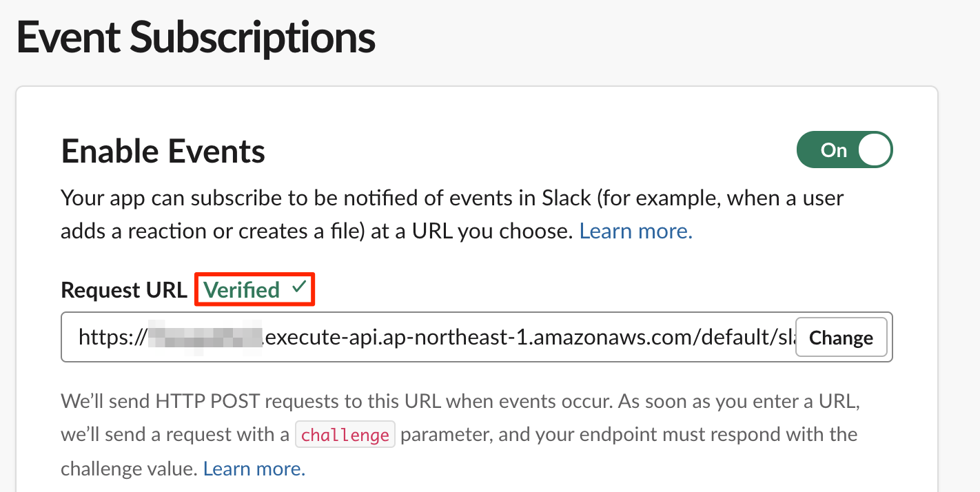Turn off the Enable Events toggle
Viewport: 980px width, 492px height.
pos(844,150)
